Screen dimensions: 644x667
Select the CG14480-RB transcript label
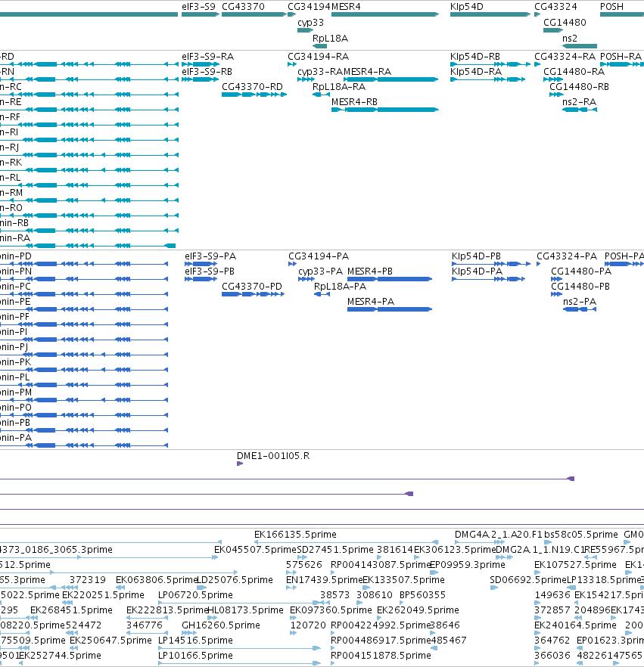click(x=580, y=87)
